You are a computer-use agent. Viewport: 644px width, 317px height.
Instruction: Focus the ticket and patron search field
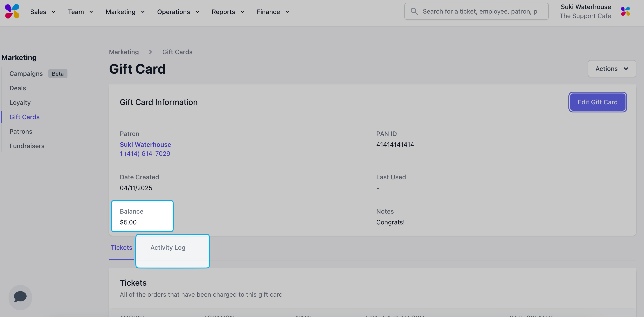480,12
